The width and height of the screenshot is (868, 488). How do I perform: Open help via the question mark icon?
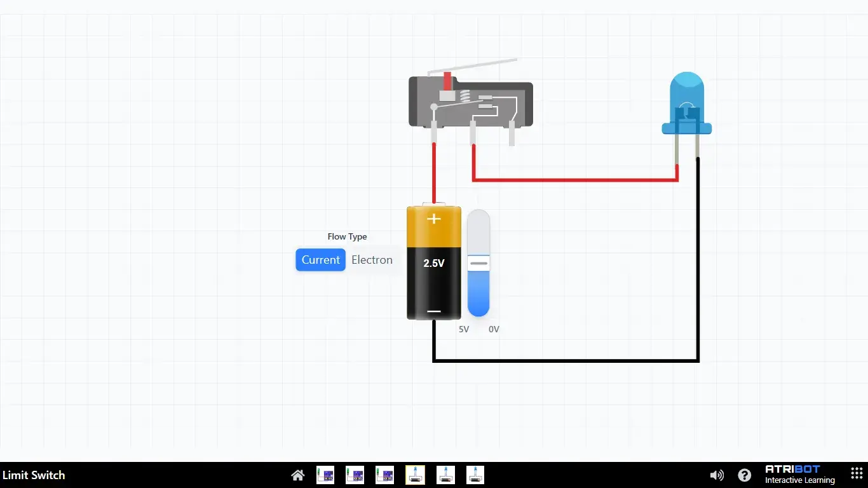pos(744,475)
